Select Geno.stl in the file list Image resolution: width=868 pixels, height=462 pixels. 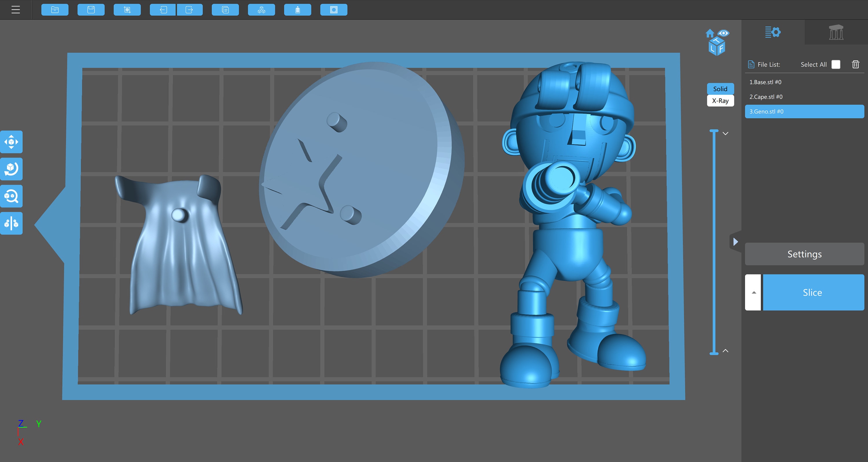coord(804,111)
